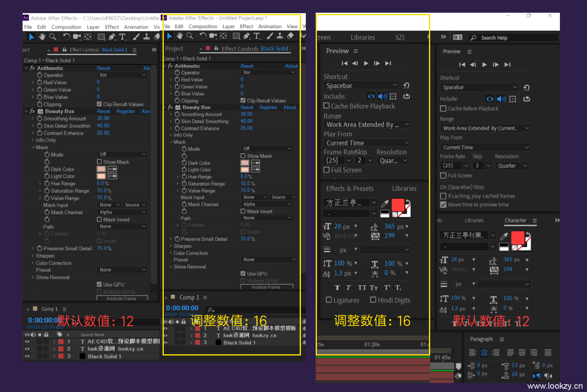The height and width of the screenshot is (392, 587).
Task: Open the font family dropdown in the Character panel
Action: (468, 235)
